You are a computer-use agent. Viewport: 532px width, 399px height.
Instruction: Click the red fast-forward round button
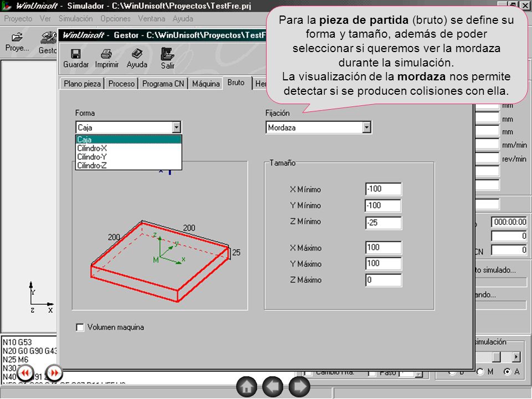click(x=54, y=373)
